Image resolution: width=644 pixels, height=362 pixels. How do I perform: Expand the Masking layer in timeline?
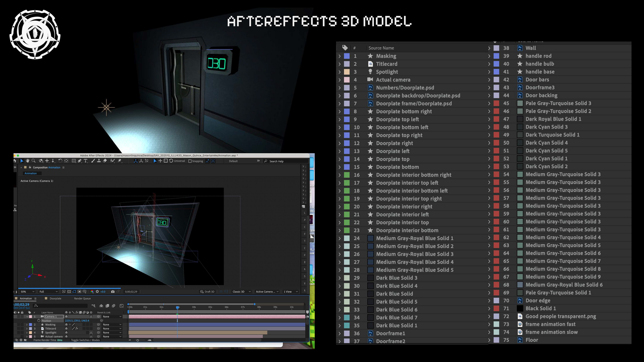click(x=27, y=324)
